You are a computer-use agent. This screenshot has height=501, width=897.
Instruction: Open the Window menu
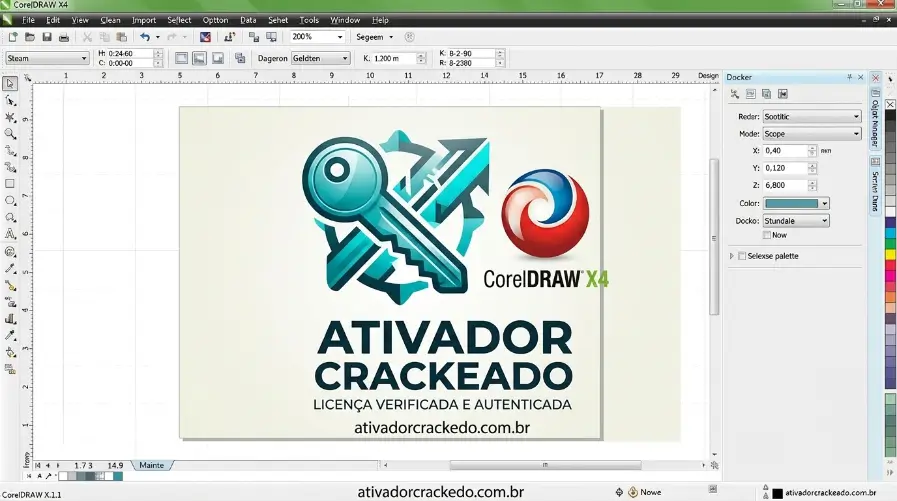tap(345, 20)
